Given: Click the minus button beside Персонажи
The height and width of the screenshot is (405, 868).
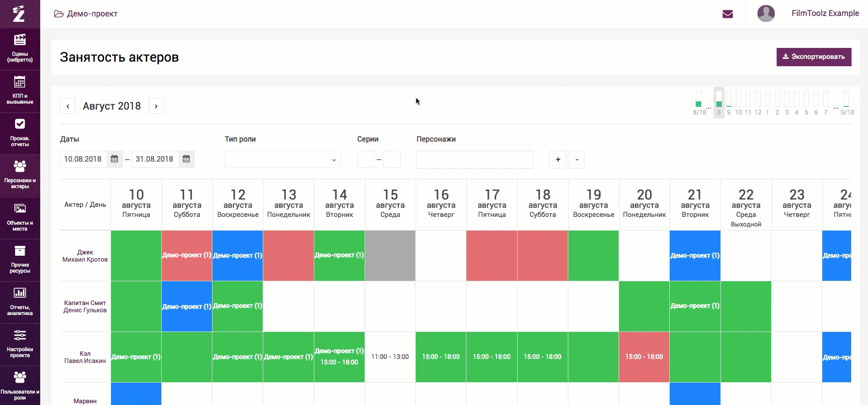Looking at the screenshot, I should [x=577, y=159].
